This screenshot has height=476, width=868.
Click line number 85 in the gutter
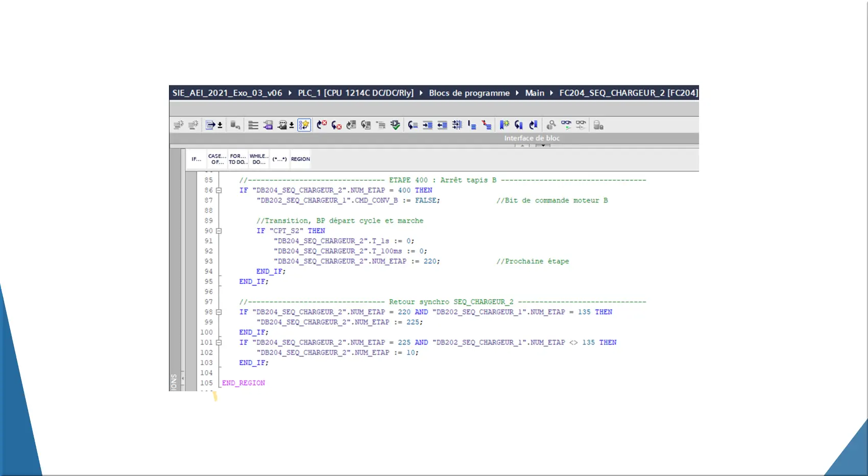pos(208,180)
